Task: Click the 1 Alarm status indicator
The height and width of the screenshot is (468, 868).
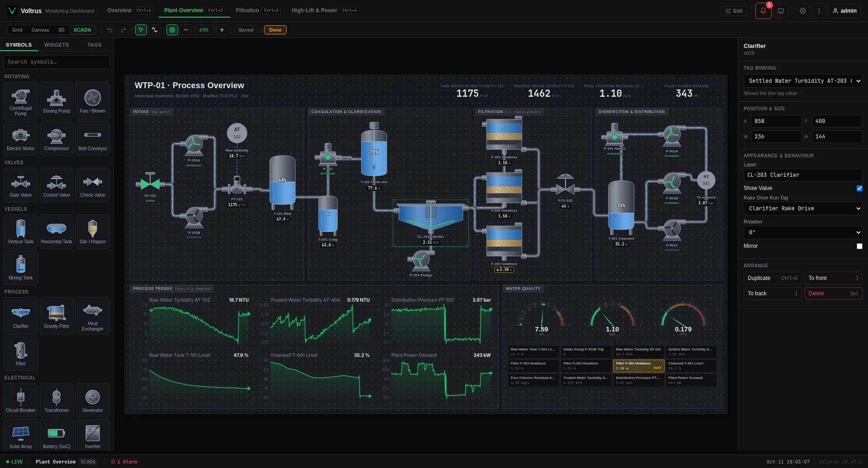Action: click(124, 462)
